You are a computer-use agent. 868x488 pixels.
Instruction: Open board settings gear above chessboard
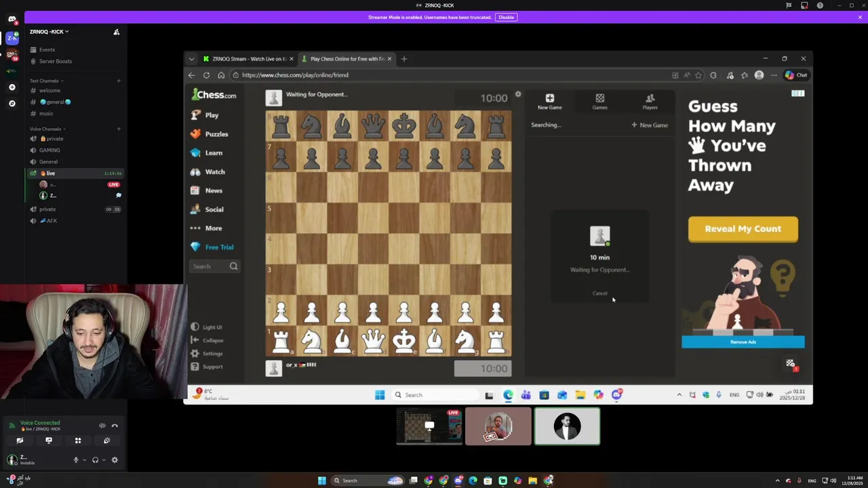pyautogui.click(x=518, y=94)
